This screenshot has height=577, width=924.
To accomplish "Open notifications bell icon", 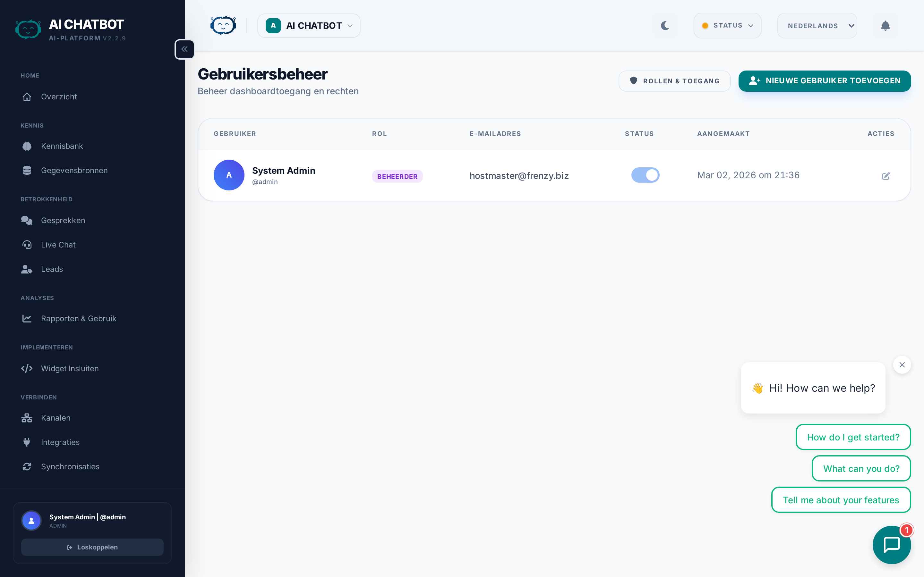I will coord(885,26).
